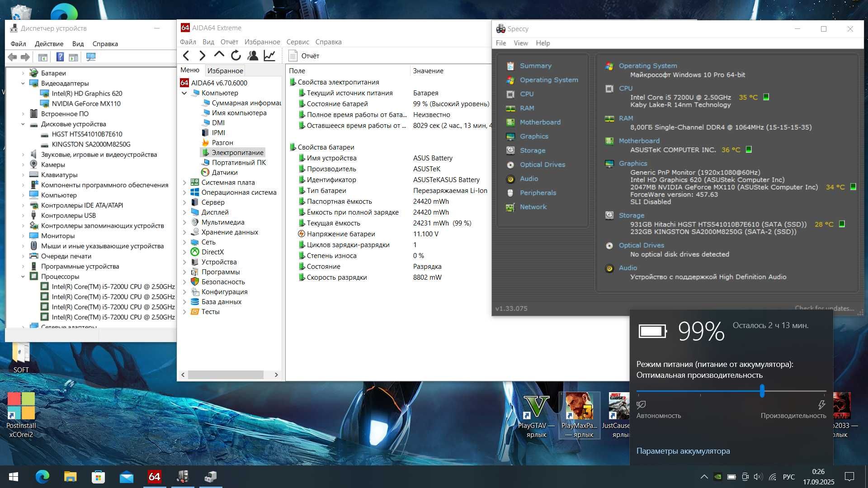Screen dimensions: 868x488
Task: Collapse the Видеоадаптеры node
Action: [x=23, y=83]
